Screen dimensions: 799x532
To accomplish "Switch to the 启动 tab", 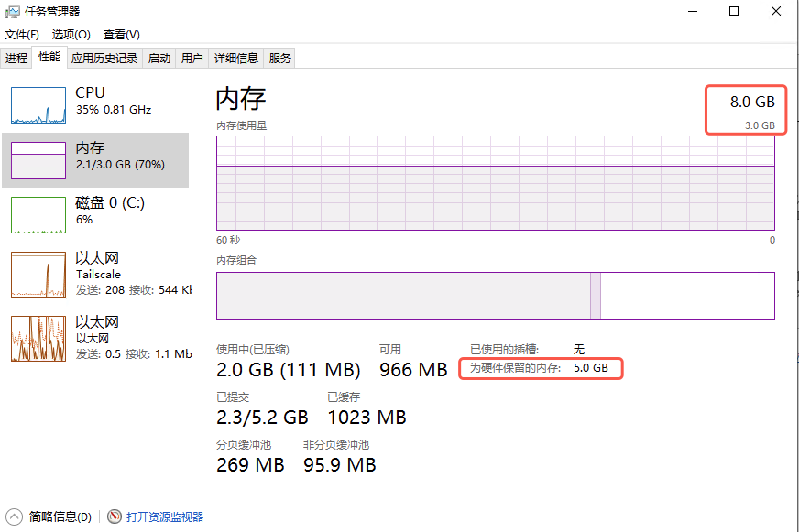I will (159, 59).
